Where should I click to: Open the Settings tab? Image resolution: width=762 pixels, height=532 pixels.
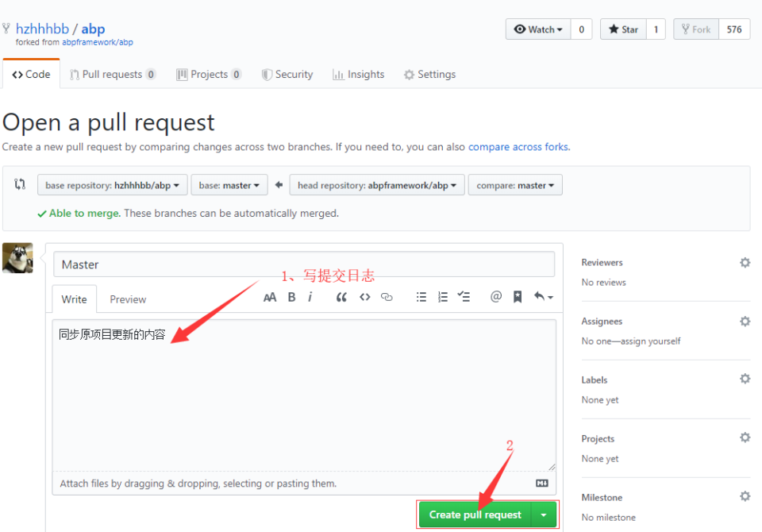(429, 75)
